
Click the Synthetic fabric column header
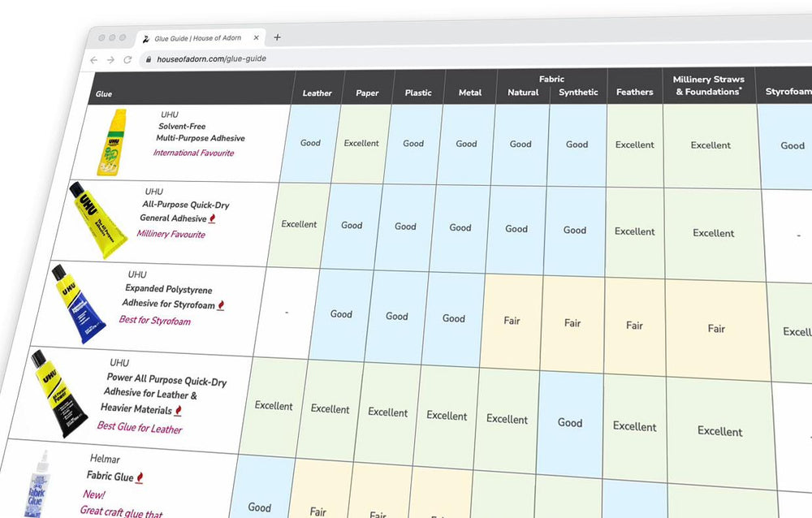(578, 93)
